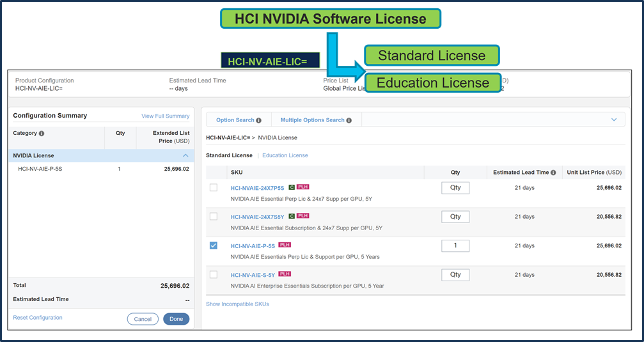644x342 pixels.
Task: Click PLH badge on HCI-NVAIE-24X7P5S
Action: click(x=302, y=187)
